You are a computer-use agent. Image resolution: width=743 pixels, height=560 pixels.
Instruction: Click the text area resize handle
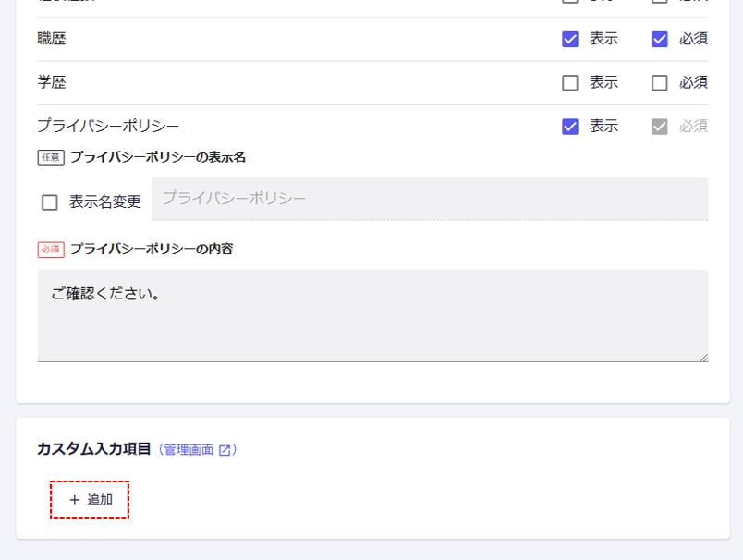[703, 357]
